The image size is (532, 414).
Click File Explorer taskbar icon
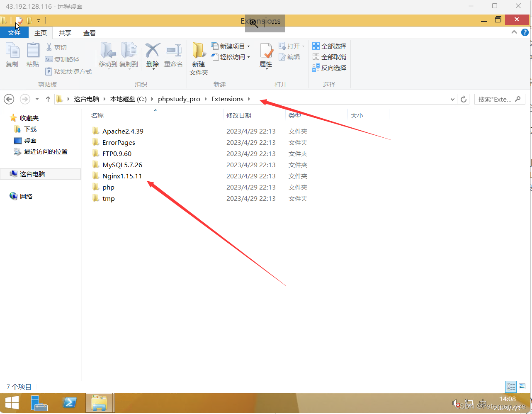pyautogui.click(x=100, y=402)
